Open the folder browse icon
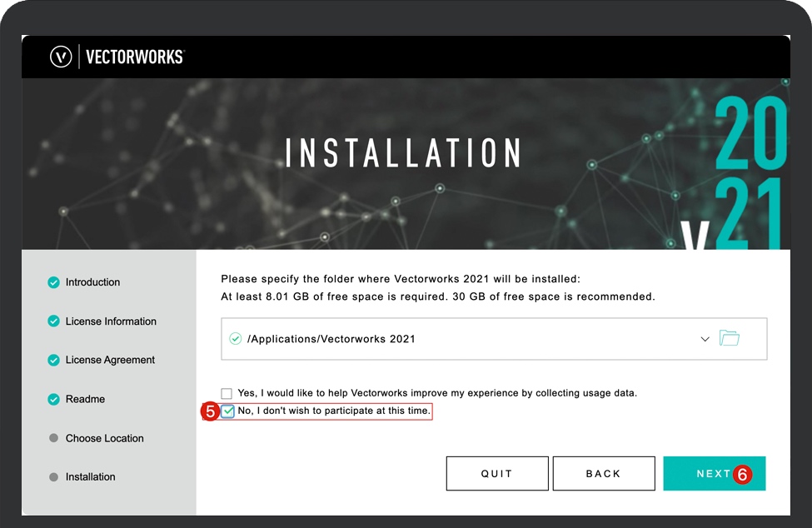 (x=730, y=338)
